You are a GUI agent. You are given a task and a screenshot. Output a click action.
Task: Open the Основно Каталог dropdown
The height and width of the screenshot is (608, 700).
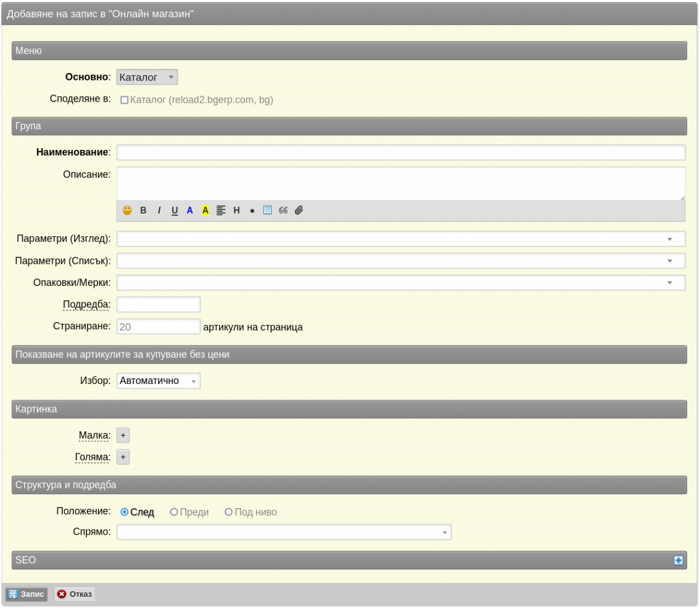click(147, 77)
